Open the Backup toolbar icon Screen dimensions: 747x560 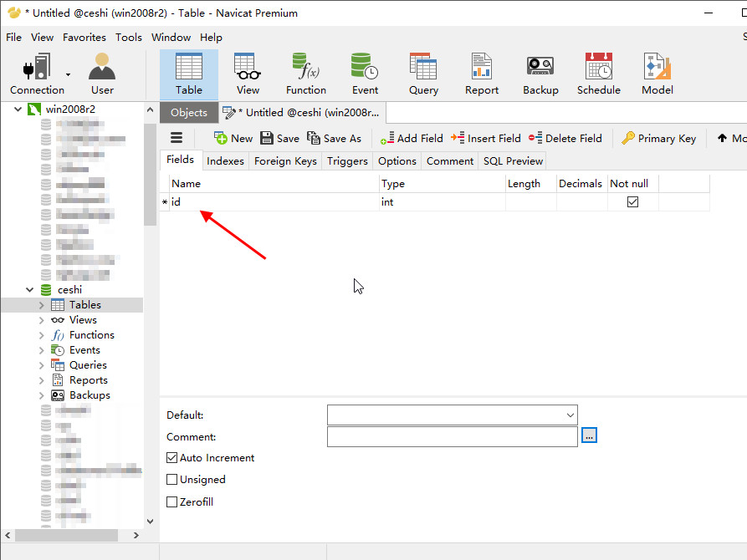540,74
